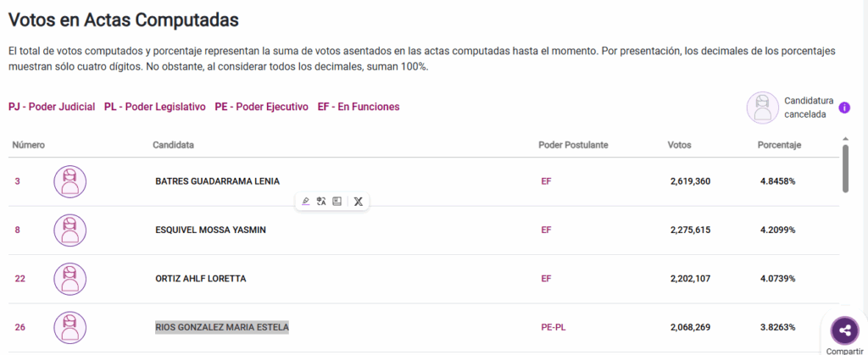The image size is (868, 355).
Task: Click the save-note icon in the floating toolbar
Action: (337, 202)
